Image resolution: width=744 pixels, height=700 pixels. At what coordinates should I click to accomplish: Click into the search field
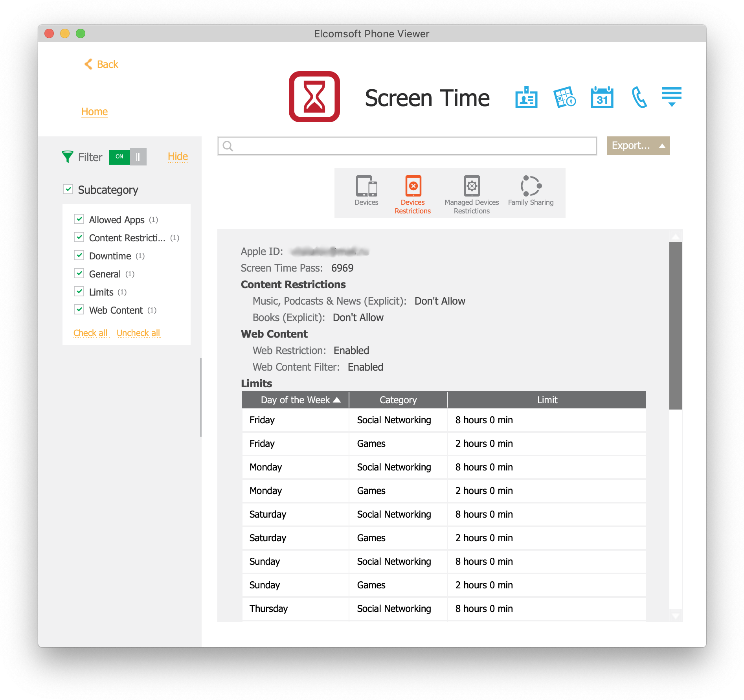click(407, 146)
